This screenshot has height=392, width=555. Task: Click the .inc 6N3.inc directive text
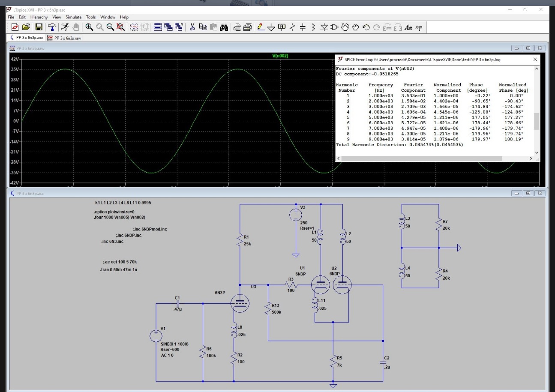[x=112, y=242]
